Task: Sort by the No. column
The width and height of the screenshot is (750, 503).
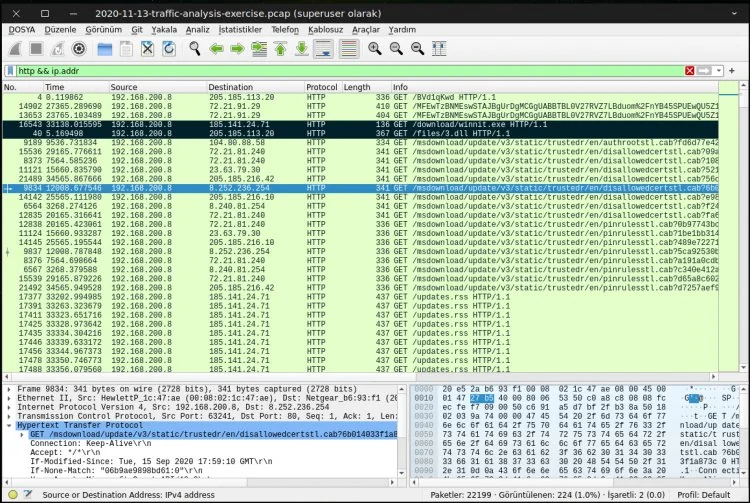Action: (x=22, y=87)
